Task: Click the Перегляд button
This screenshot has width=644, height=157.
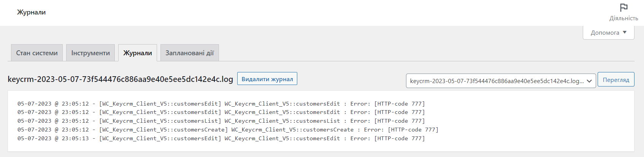Action: coord(616,80)
